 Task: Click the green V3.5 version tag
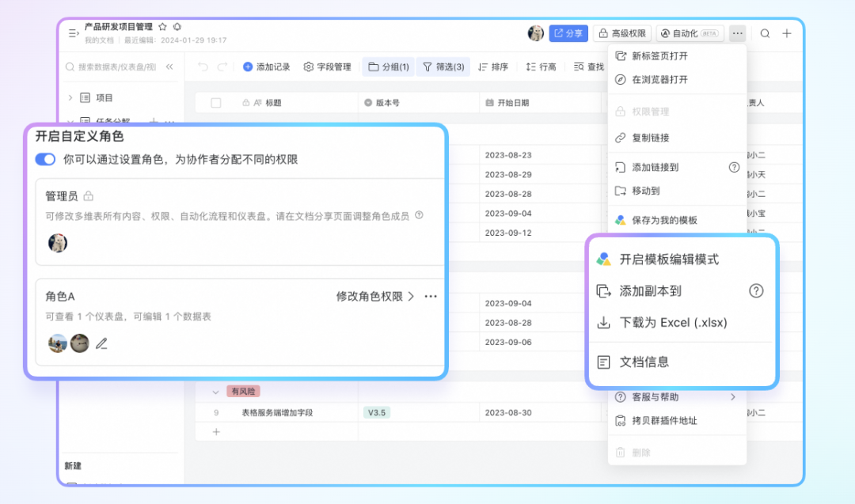coord(377,413)
